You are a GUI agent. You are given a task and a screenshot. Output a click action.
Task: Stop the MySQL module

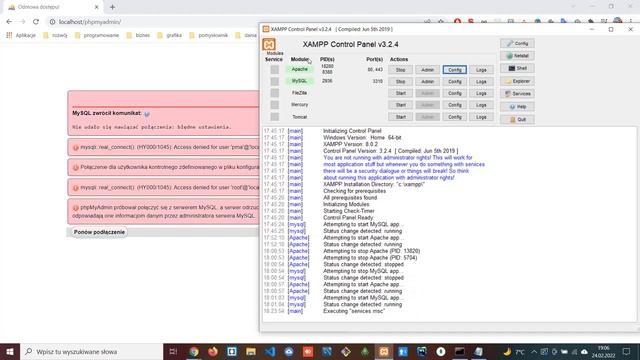pyautogui.click(x=400, y=82)
